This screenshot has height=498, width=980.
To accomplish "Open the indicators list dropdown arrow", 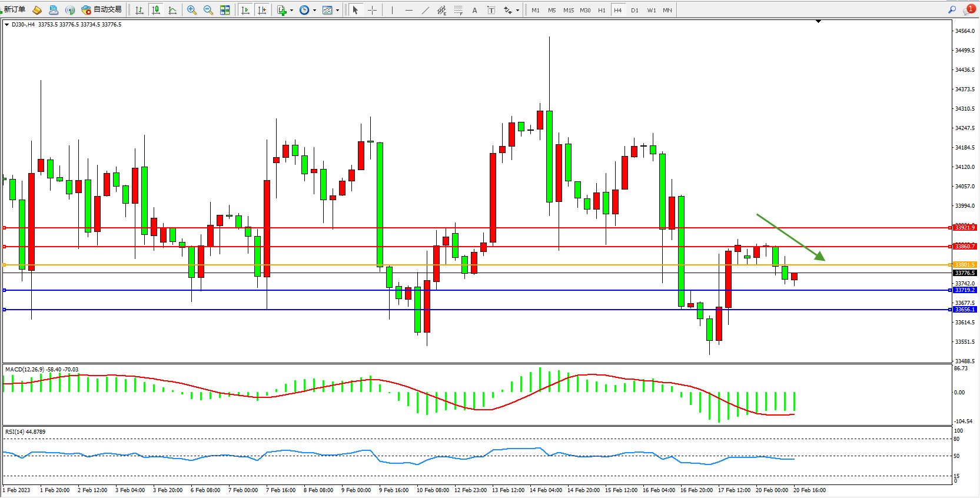I will (291, 10).
